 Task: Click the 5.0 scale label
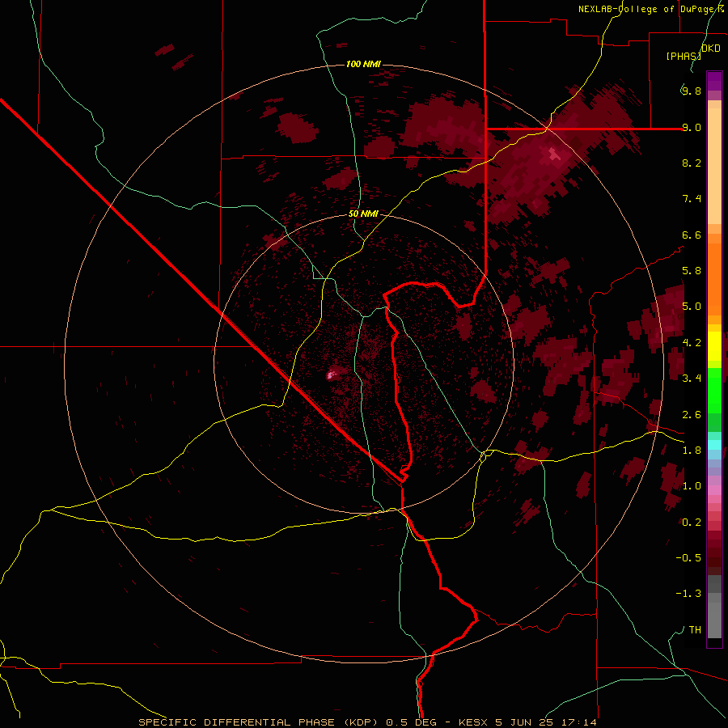point(692,307)
